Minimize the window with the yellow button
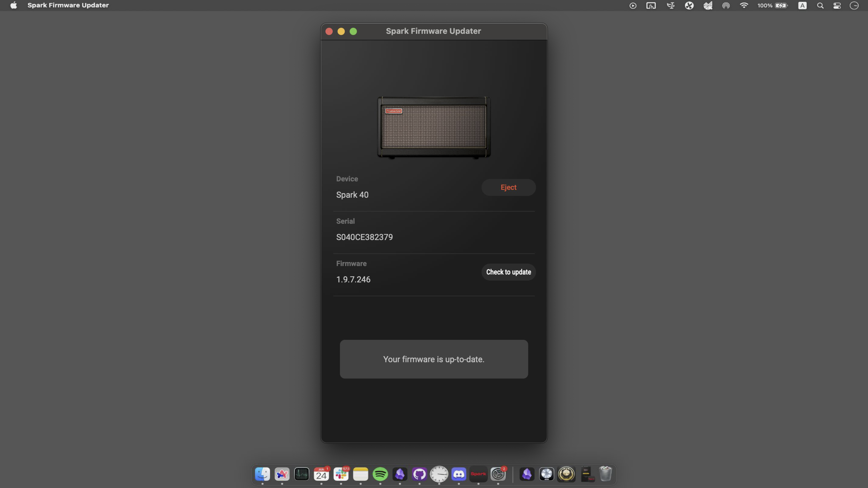 tap(341, 31)
